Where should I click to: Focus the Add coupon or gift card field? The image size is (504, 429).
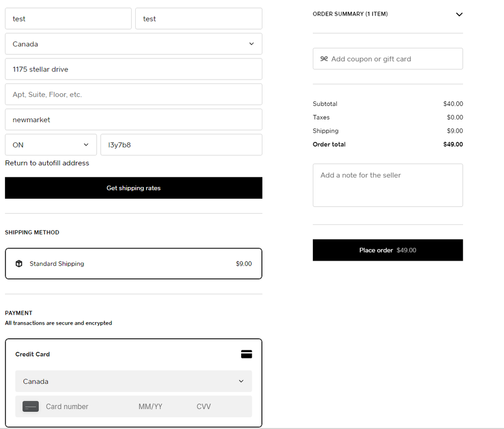pos(394,59)
